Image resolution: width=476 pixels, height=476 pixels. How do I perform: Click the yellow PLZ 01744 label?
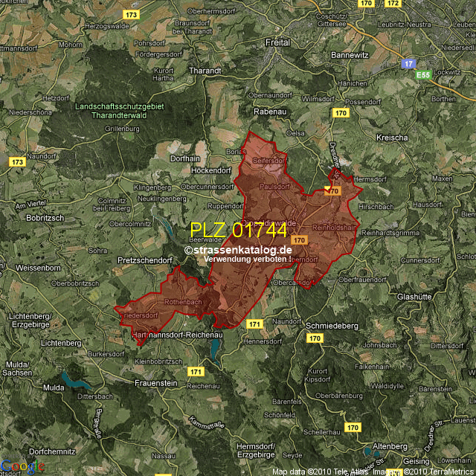(x=238, y=231)
